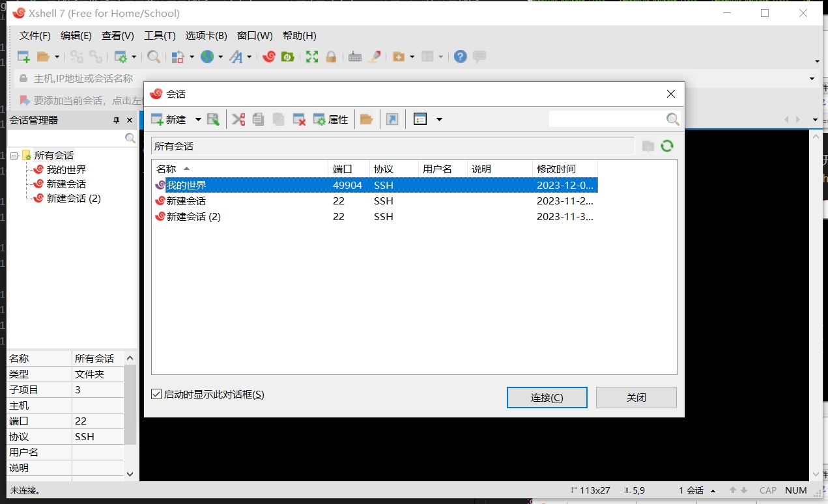828x504 pixels.
Task: Open dropdown arrow beside font 'A' icon
Action: [250, 57]
